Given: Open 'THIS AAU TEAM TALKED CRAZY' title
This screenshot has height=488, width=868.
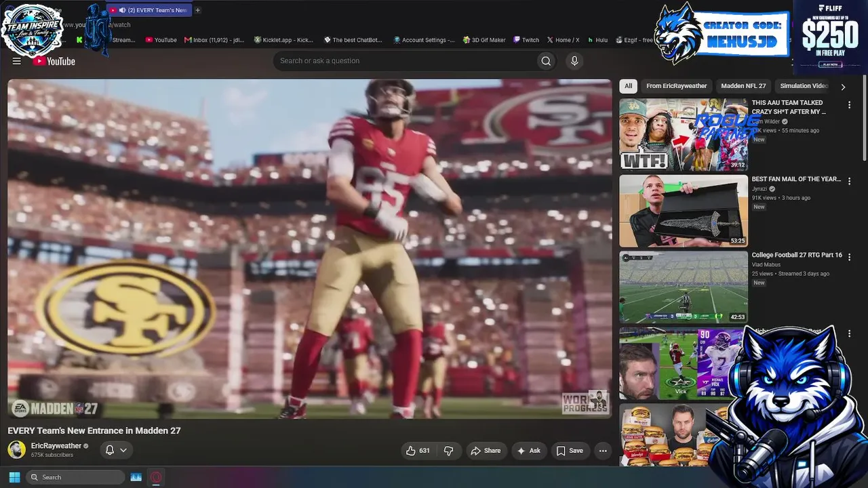Looking at the screenshot, I should 789,107.
